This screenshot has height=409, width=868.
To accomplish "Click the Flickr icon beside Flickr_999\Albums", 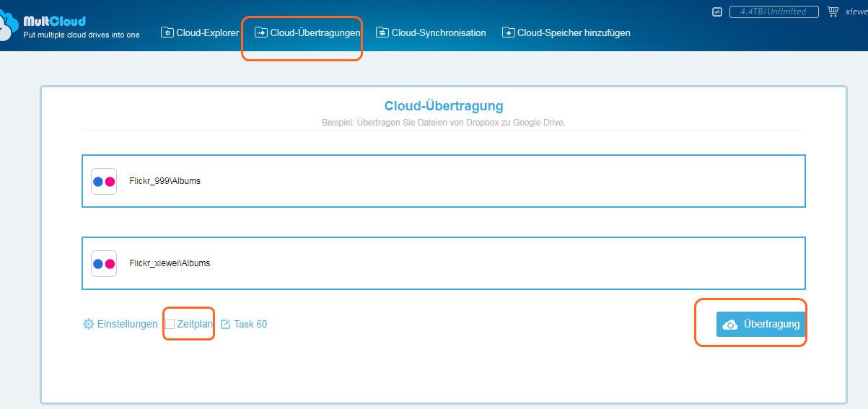I will click(104, 181).
